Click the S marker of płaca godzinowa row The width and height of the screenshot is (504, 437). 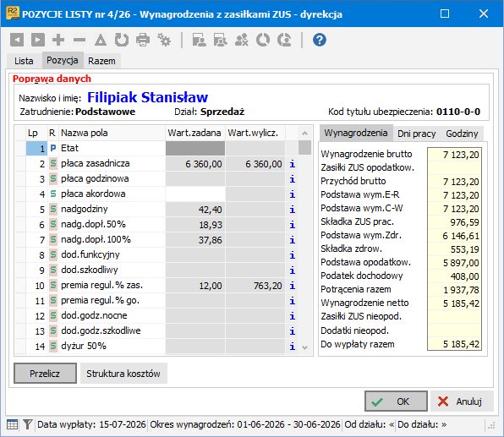pyautogui.click(x=53, y=178)
